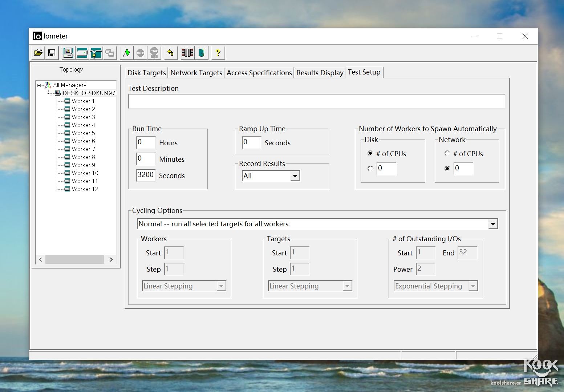Click the Start new manager computer icon
The width and height of the screenshot is (564, 392).
68,53
